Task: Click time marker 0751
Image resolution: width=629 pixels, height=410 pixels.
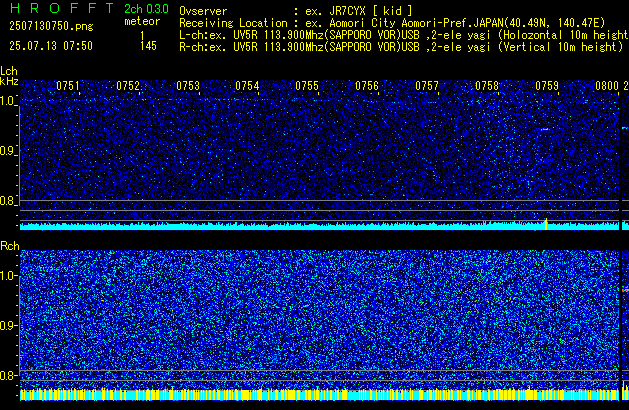Action: tap(68, 86)
